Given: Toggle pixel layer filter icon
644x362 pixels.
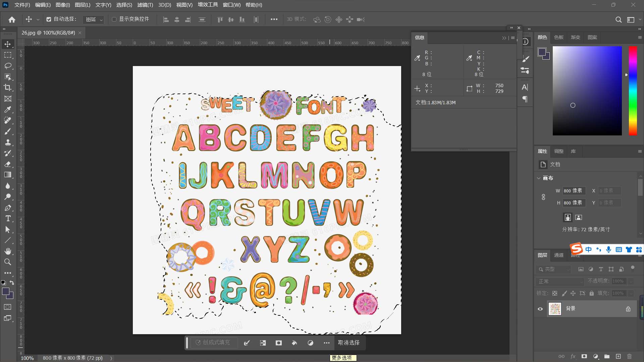Looking at the screenshot, I should click(x=581, y=269).
